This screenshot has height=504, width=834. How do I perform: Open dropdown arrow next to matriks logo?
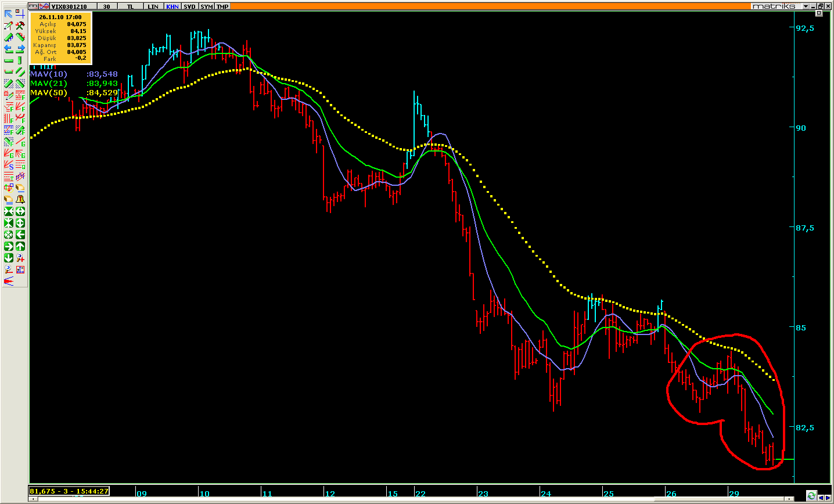coord(806,6)
